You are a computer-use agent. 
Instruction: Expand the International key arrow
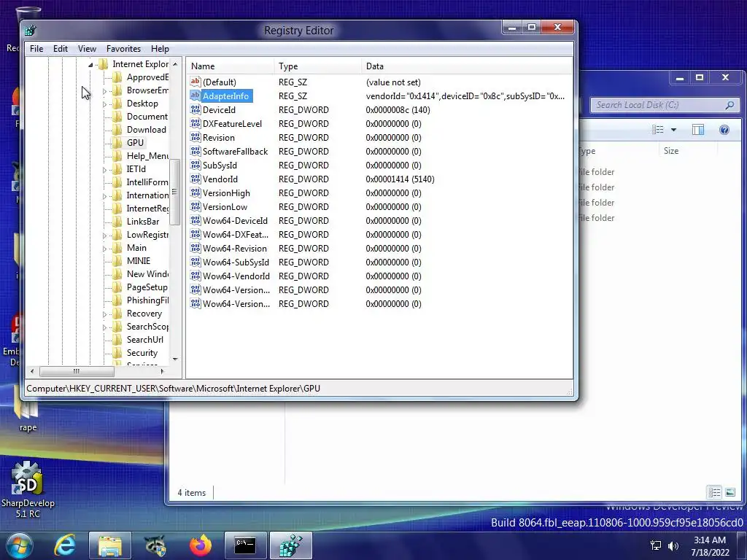tap(104, 195)
